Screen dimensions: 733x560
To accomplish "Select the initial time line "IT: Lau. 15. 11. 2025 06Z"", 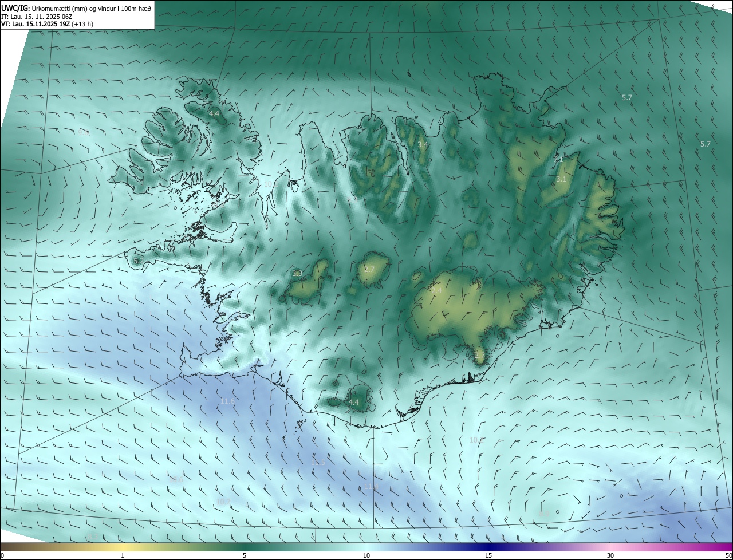I will click(x=38, y=16).
